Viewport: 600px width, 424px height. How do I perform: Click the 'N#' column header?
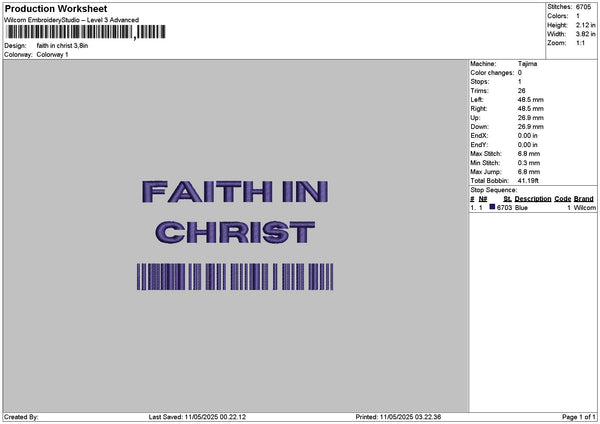click(x=483, y=199)
